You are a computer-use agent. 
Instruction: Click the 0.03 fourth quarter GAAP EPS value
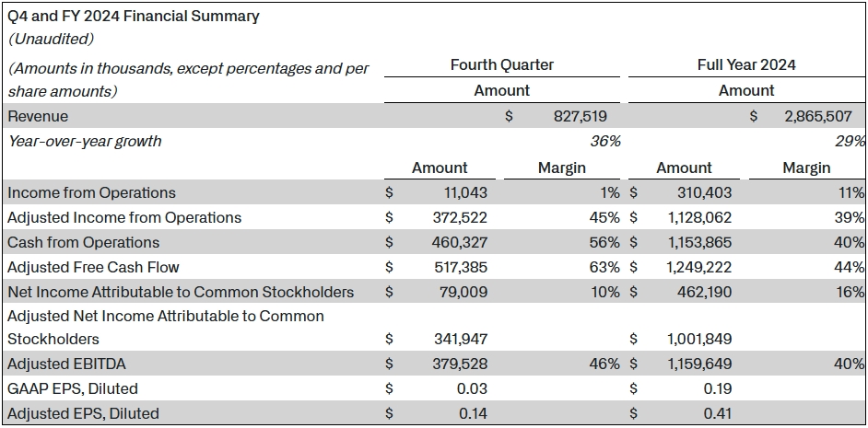473,388
